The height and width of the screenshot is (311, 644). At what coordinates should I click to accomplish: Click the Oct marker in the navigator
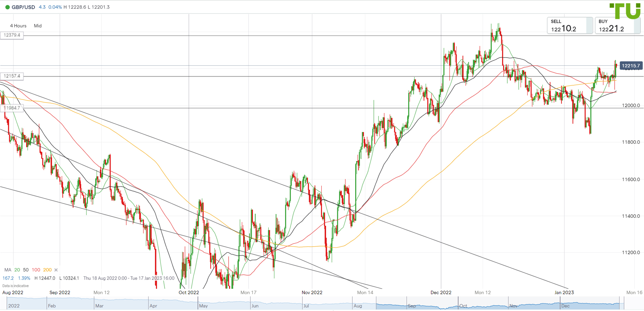click(x=463, y=306)
